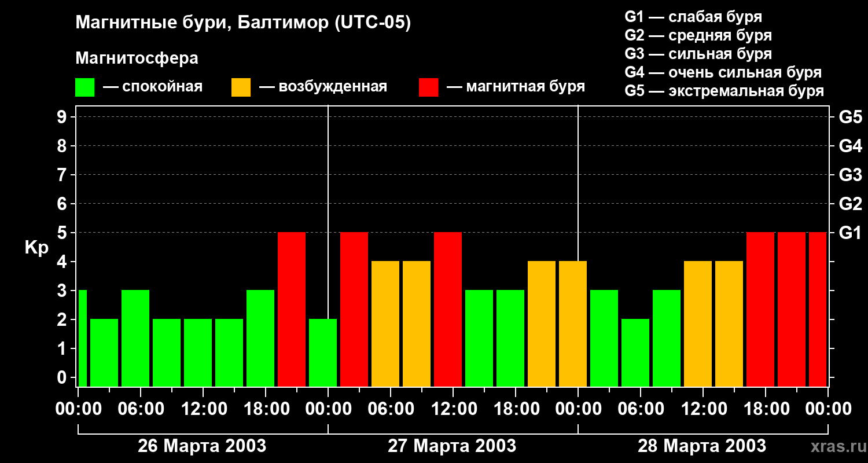Click the red bar over 18:00 tick, 28 Марта
Viewport: 868px width, 463px height.
760,309
